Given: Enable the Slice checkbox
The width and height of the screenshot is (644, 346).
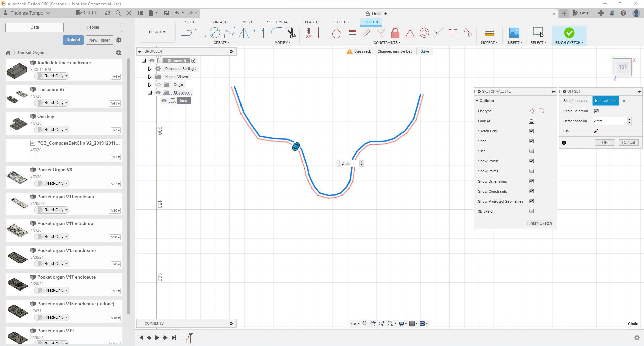Looking at the screenshot, I should pos(531,151).
